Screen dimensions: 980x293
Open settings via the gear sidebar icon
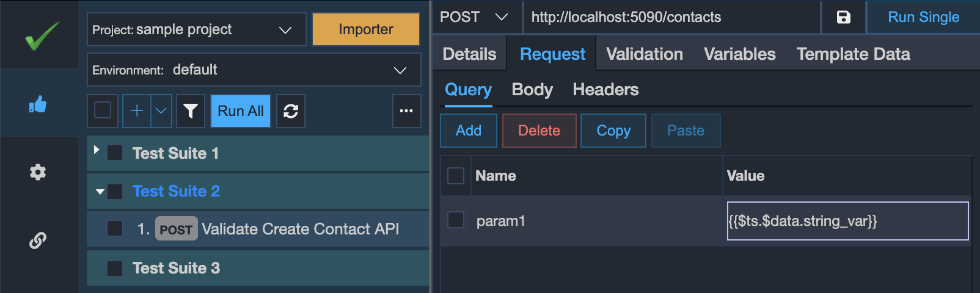[x=38, y=172]
